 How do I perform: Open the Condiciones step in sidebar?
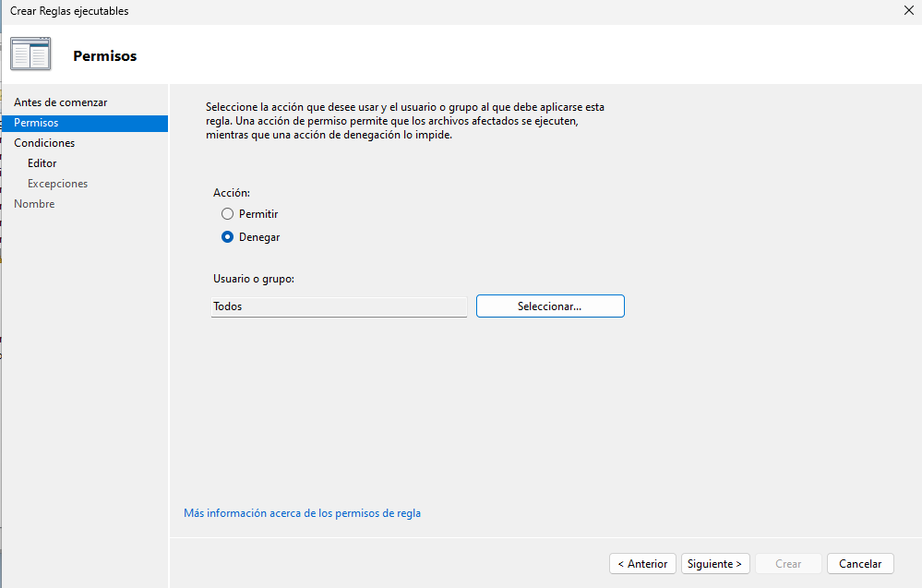[44, 143]
